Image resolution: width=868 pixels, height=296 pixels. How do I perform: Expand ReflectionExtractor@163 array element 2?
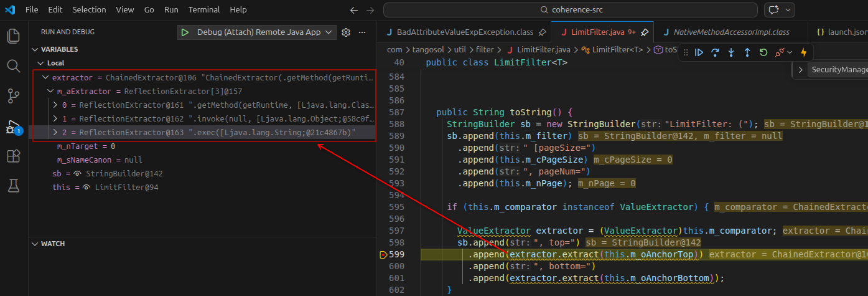point(55,132)
